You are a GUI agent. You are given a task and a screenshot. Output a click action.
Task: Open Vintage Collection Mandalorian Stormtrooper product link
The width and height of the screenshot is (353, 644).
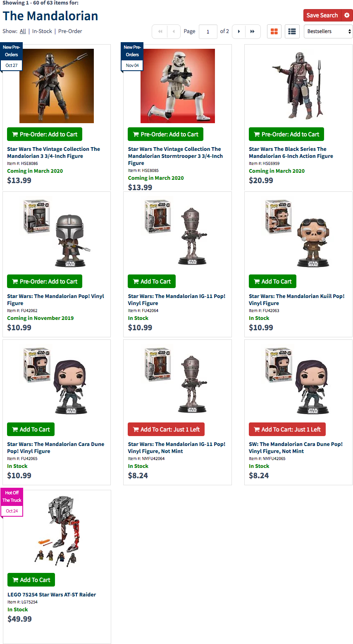[175, 156]
